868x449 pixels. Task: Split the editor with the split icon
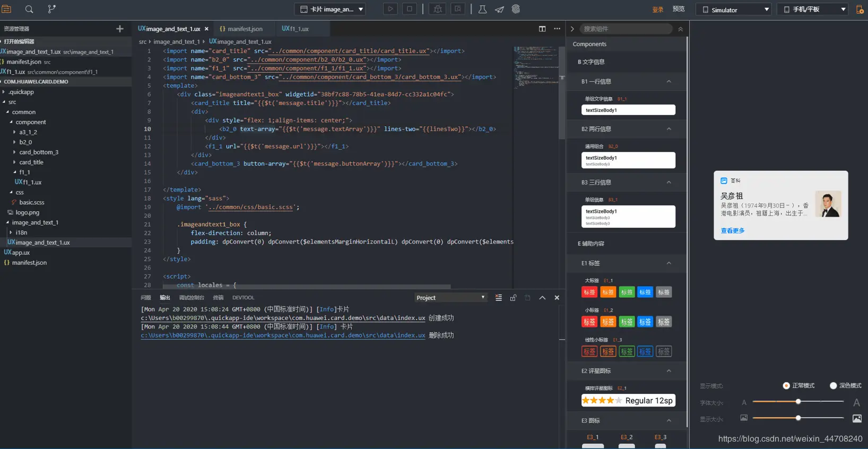(x=542, y=29)
